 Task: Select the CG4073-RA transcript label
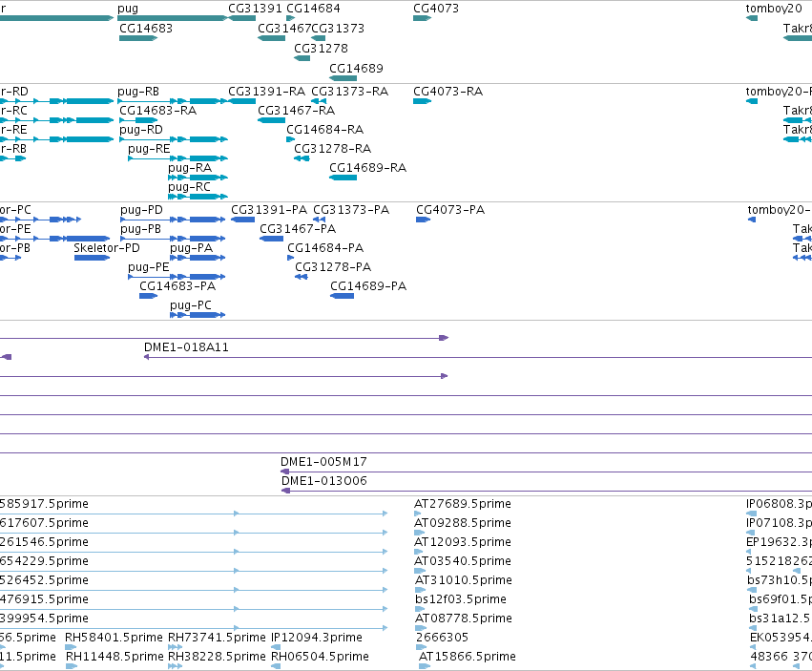(x=448, y=92)
